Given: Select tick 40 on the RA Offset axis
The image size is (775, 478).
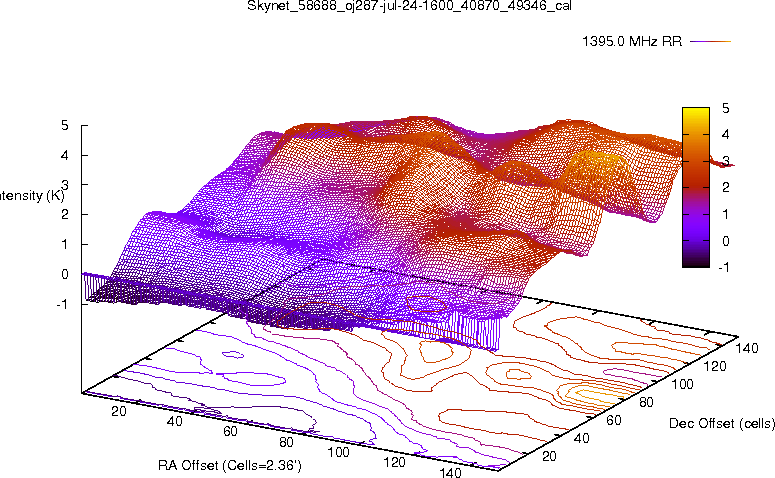Looking at the screenshot, I should click(x=174, y=421).
